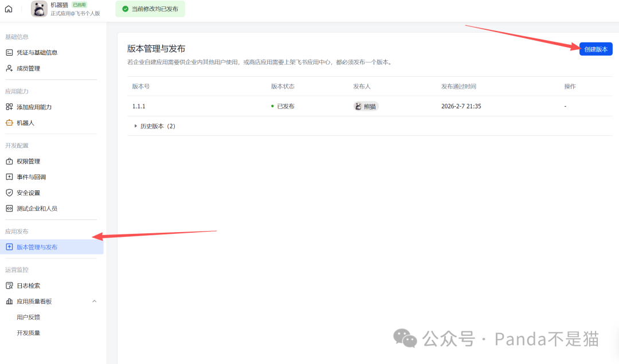Go to 版本管理与发布 menu item

tap(52, 247)
